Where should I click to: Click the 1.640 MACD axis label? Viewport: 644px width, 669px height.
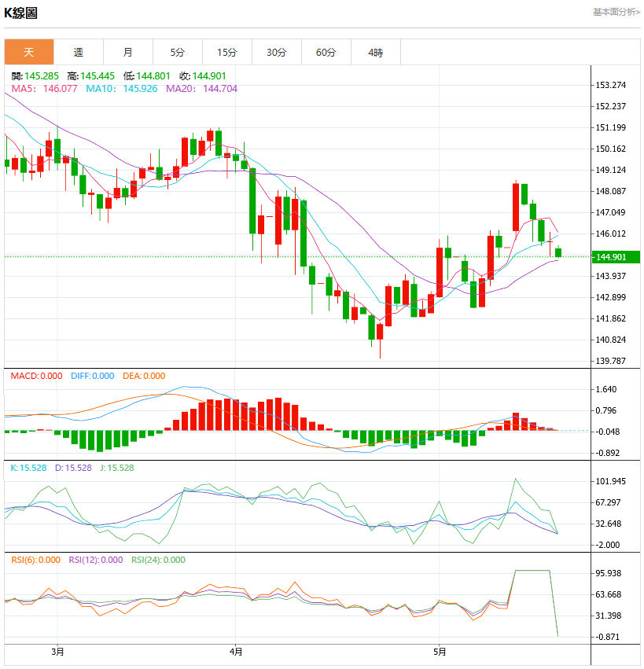606,389
